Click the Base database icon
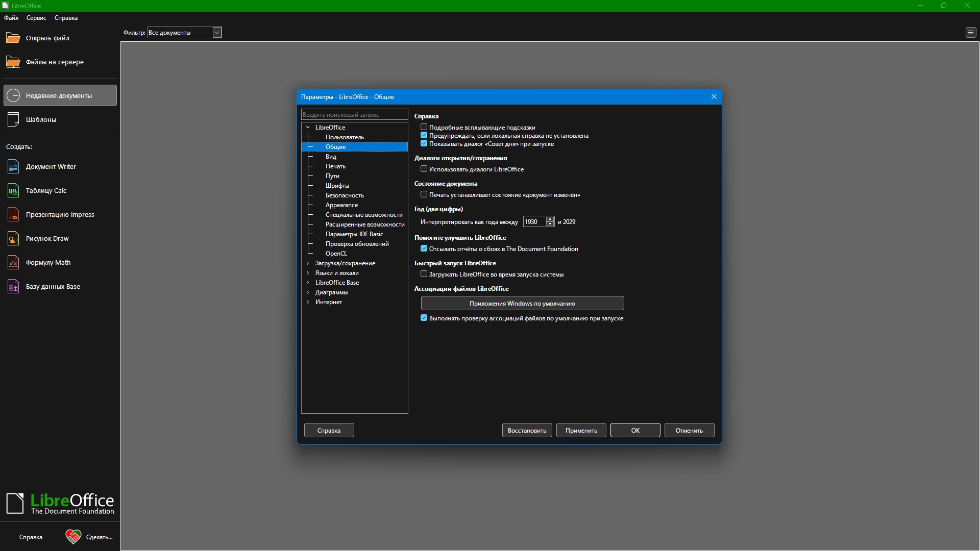This screenshot has height=551, width=980. pos(13,287)
